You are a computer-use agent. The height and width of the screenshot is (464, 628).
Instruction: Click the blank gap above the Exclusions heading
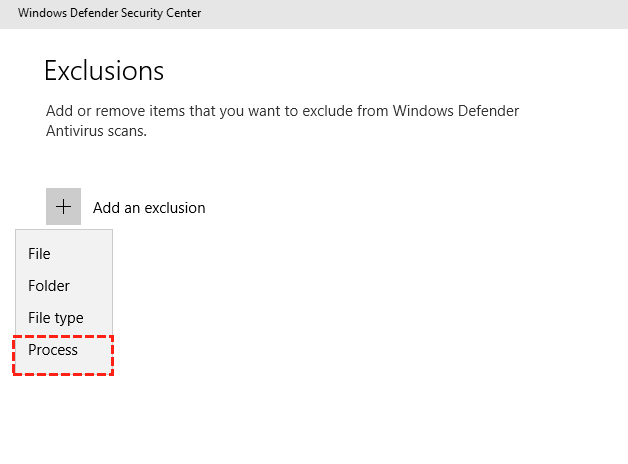[x=104, y=41]
